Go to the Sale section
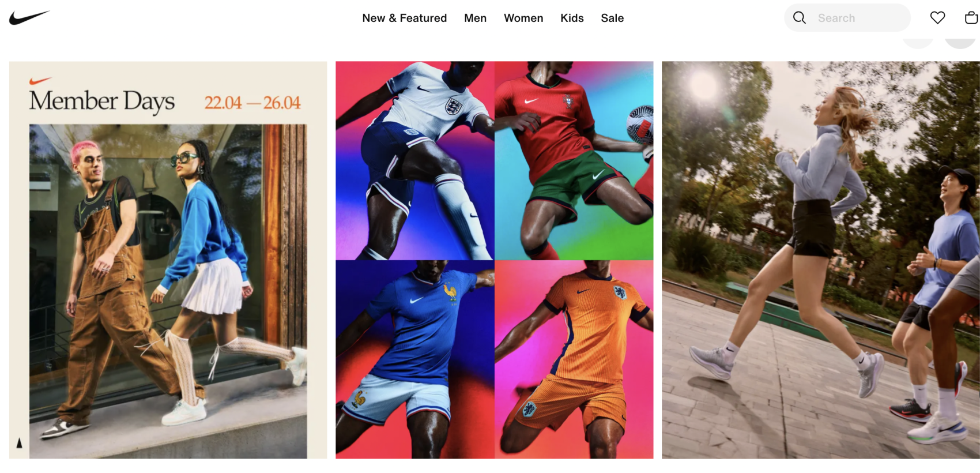Screen dimensions: 980x473 612,18
